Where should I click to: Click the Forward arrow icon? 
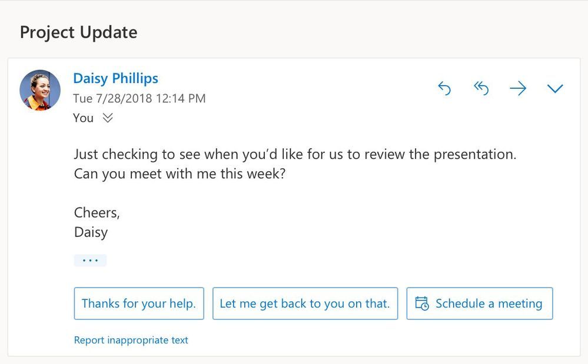pos(517,88)
